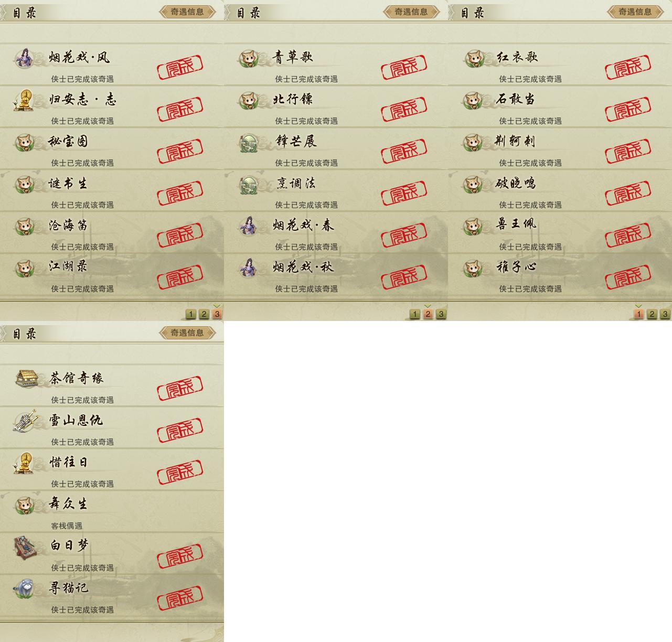Click the raccoon cat icon beside 寻猫记
Screen dimensions: 672x642
click(24, 588)
